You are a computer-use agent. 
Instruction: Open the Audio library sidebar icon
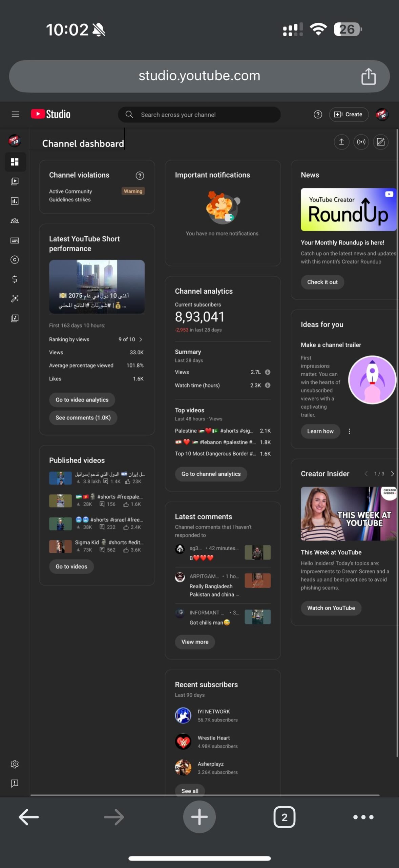tap(15, 318)
